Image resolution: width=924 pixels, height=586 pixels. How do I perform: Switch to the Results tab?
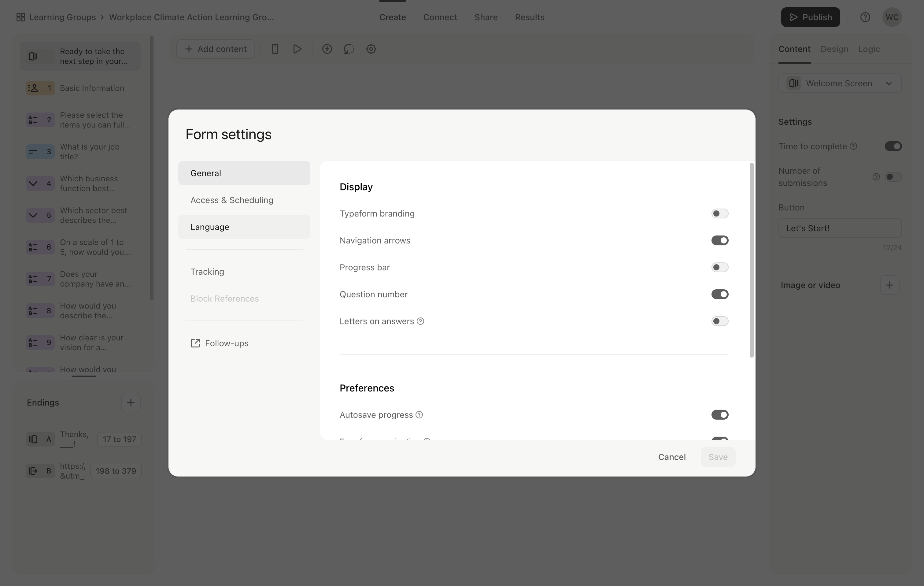coord(530,17)
